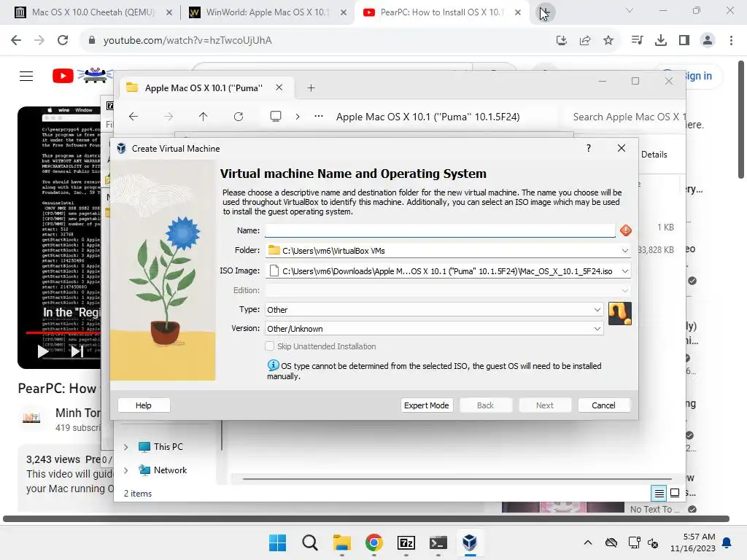Viewport: 747px width, 560px height.
Task: Open the YouTube hamburger guide menu
Action: pos(26,76)
